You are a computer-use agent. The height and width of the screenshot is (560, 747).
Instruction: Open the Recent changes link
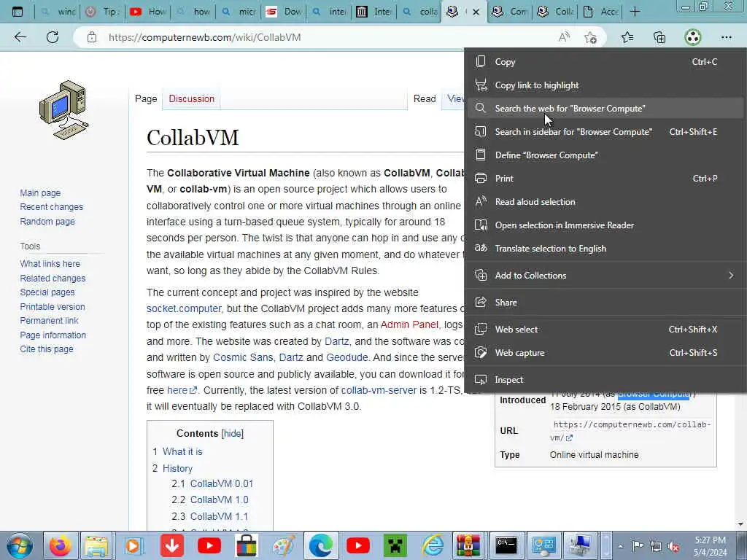click(x=52, y=206)
